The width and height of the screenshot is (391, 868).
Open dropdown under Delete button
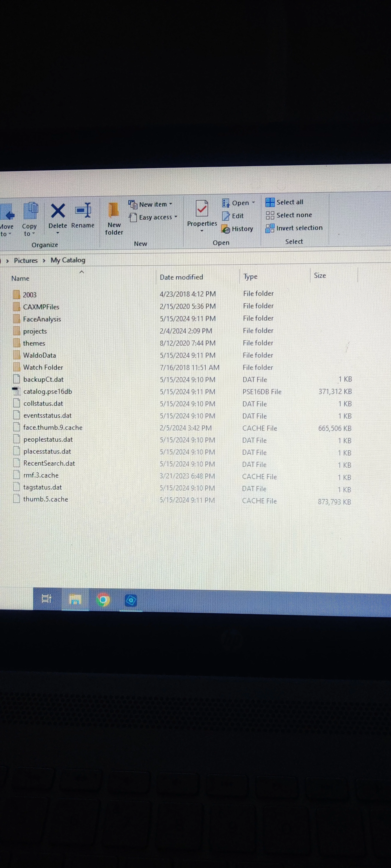[58, 233]
